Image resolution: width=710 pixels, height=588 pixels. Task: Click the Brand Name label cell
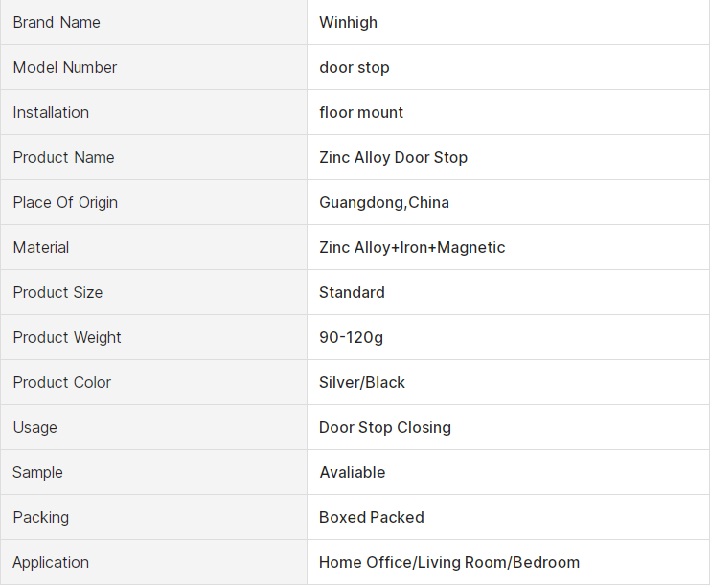(x=57, y=22)
